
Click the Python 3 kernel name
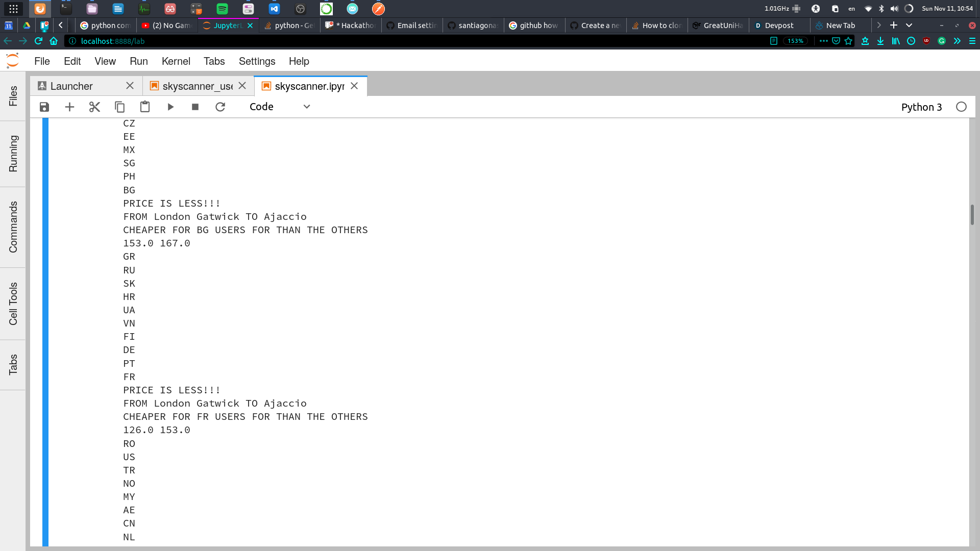pyautogui.click(x=921, y=107)
